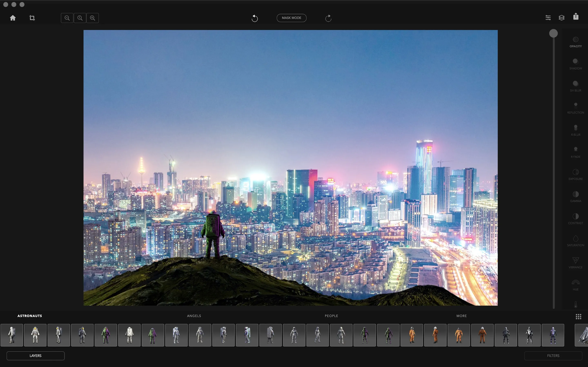Click the Home icon
The width and height of the screenshot is (588, 367).
click(x=13, y=18)
